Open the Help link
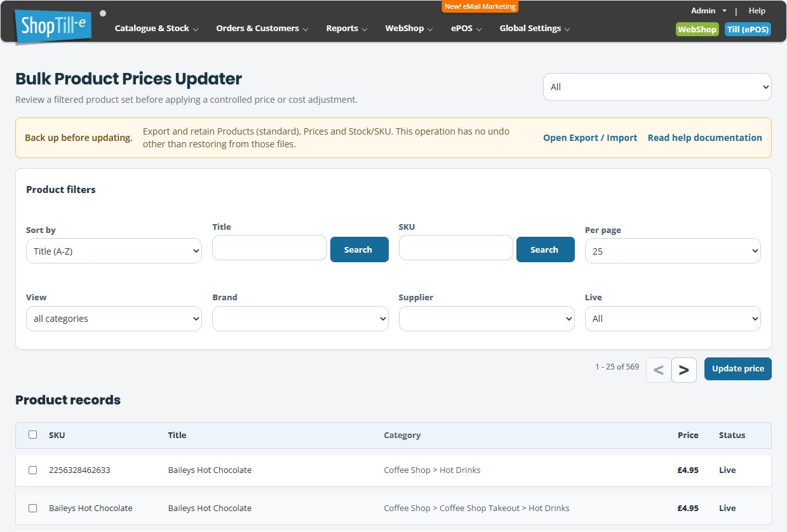The height and width of the screenshot is (532, 787). point(757,11)
